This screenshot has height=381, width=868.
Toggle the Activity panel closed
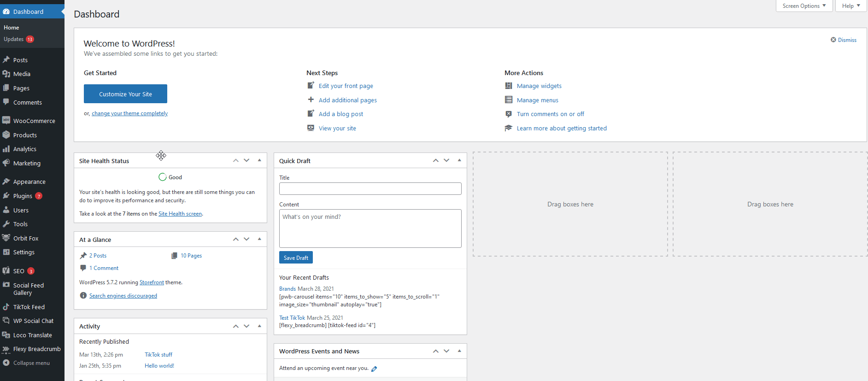pyautogui.click(x=259, y=326)
